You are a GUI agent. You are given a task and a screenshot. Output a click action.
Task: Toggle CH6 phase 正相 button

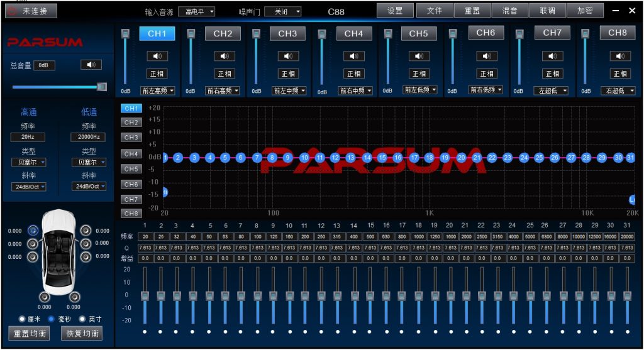(487, 74)
